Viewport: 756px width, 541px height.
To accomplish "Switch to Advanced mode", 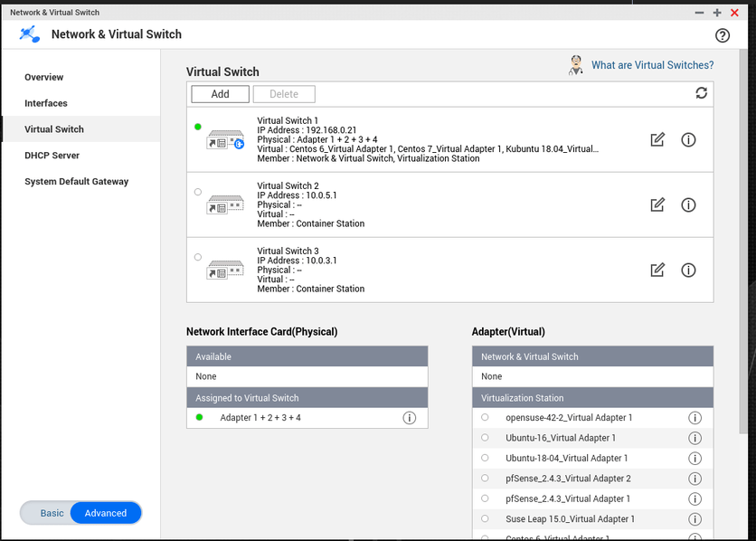I will [x=106, y=513].
